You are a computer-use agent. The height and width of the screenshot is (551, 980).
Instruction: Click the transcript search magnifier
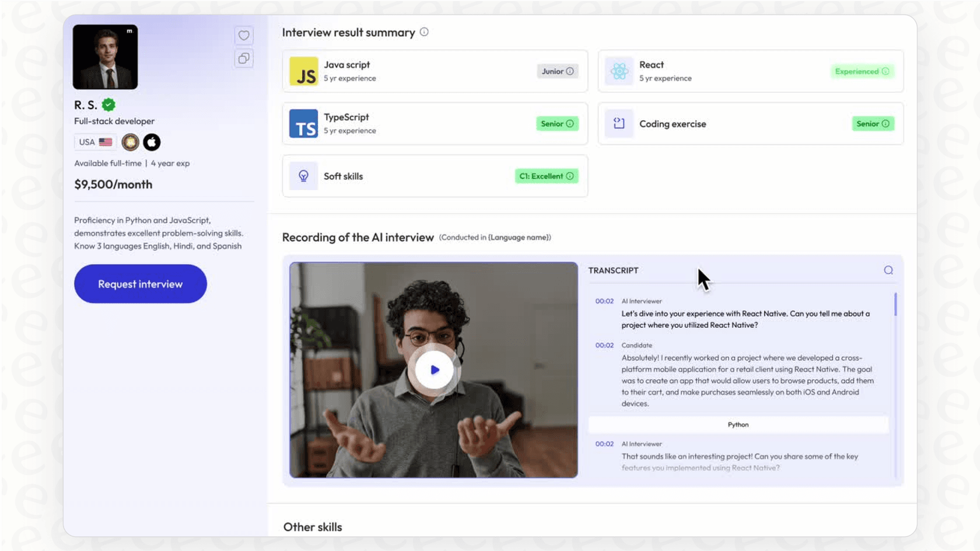point(888,270)
